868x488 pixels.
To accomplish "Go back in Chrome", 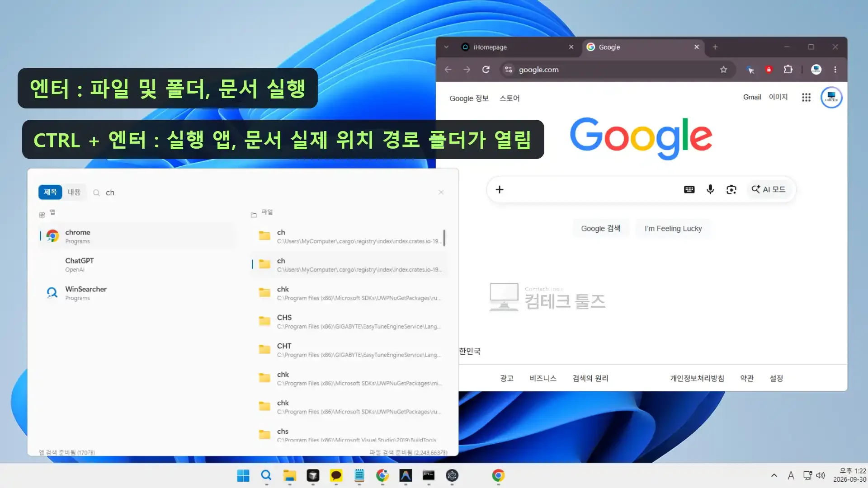I will pos(448,70).
